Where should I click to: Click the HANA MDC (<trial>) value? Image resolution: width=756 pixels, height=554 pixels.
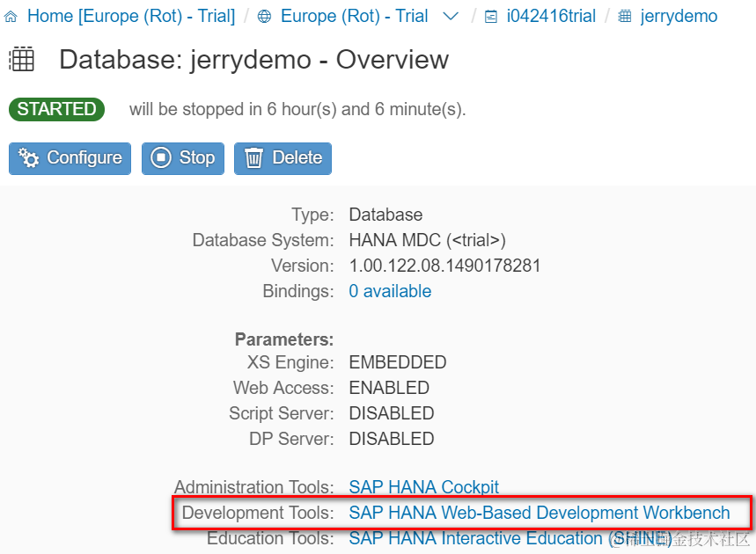[x=427, y=240]
